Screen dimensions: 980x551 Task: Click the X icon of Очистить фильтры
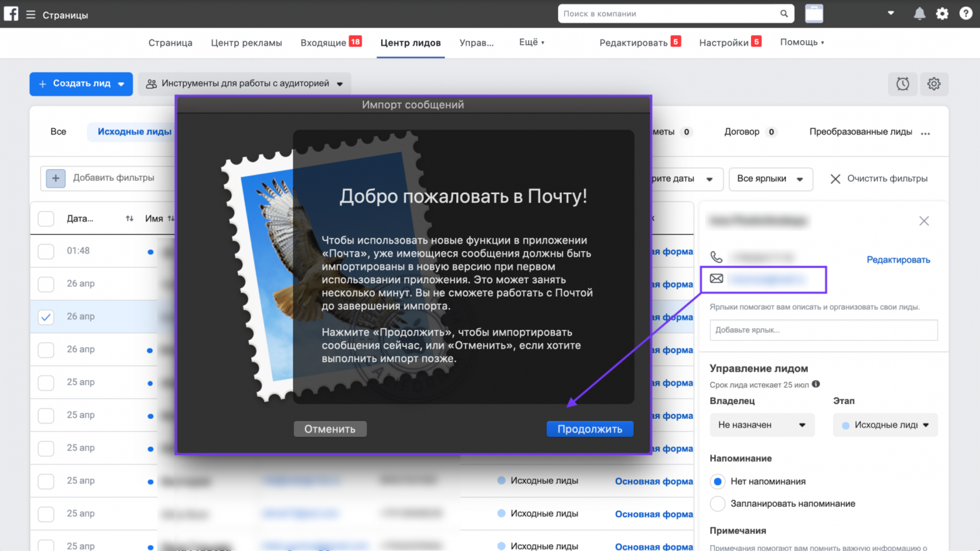[835, 179]
